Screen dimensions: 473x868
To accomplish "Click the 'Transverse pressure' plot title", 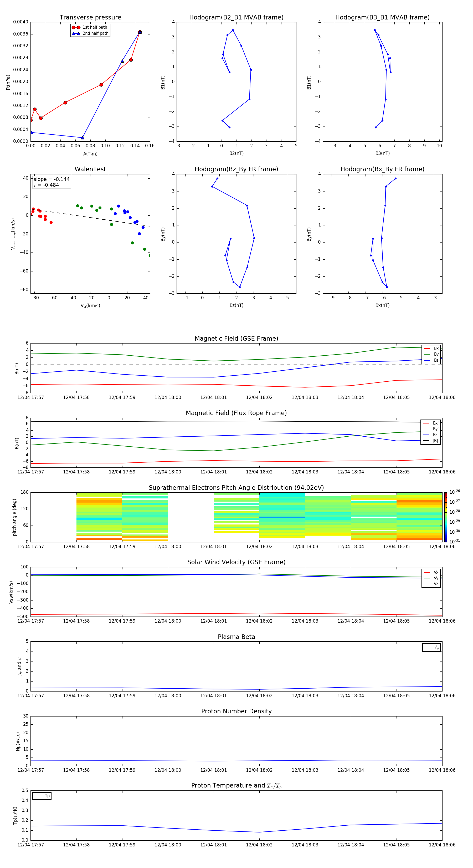I will point(90,18).
